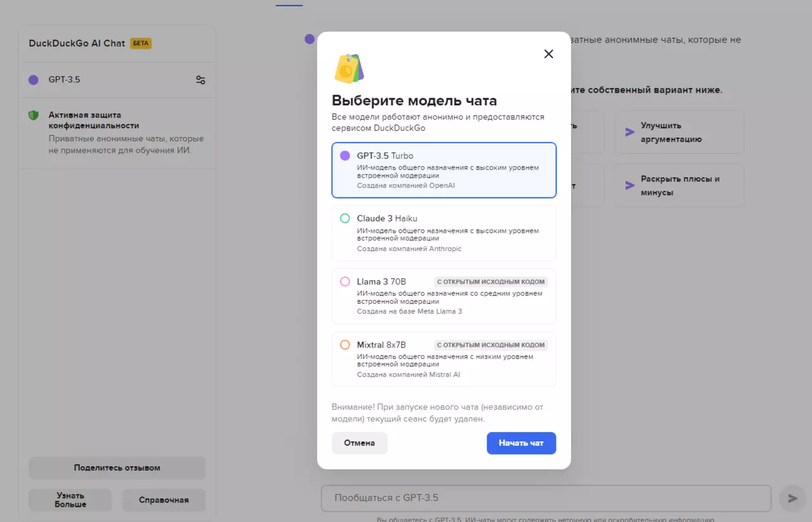
Task: Click the Внимание warning about session deletion
Action: pyautogui.click(x=438, y=413)
